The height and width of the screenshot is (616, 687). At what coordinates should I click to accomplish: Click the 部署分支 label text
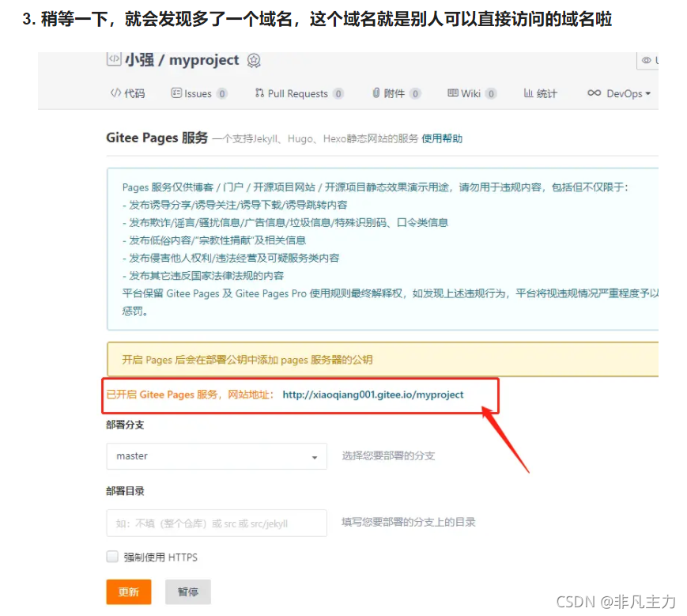tap(125, 425)
